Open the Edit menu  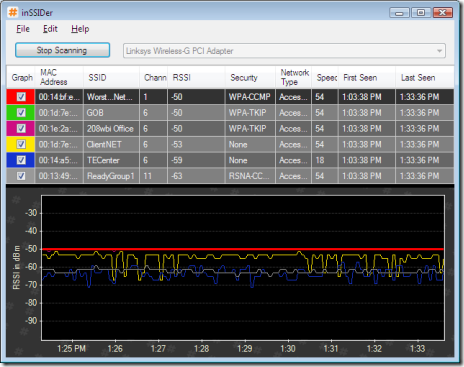[50, 29]
